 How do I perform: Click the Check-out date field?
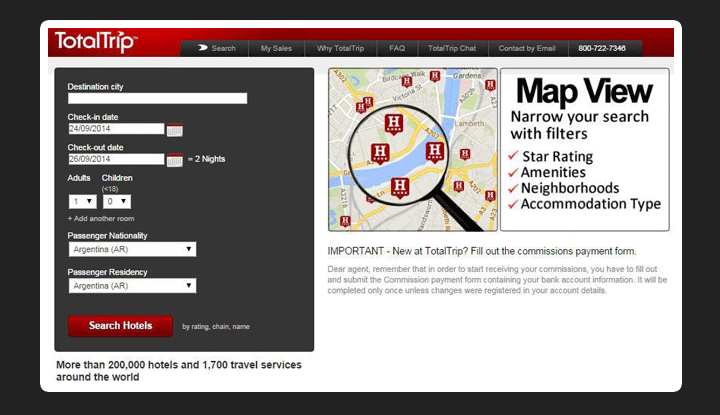point(116,159)
